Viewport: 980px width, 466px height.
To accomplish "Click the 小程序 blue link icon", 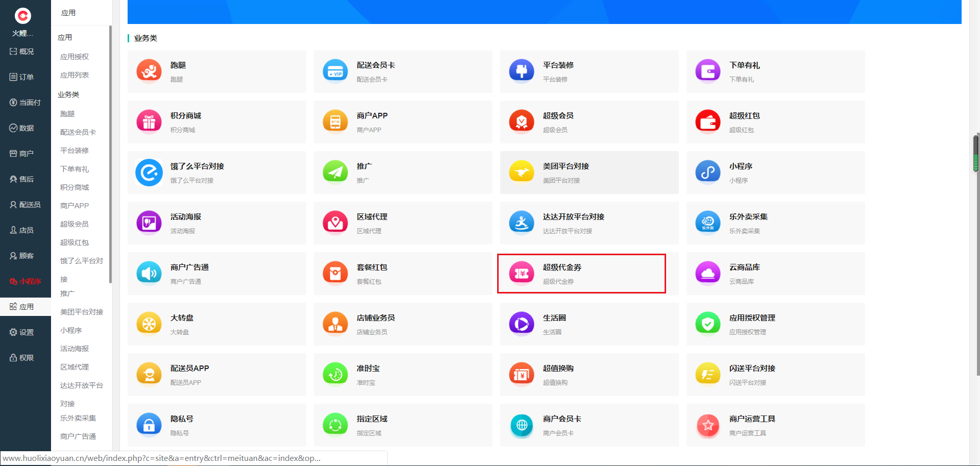I will 708,172.
